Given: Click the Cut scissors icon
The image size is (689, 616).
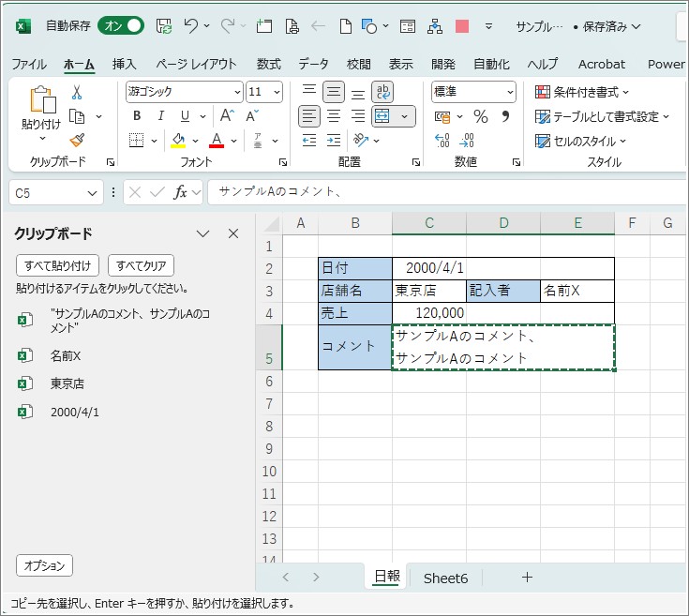Looking at the screenshot, I should pyautogui.click(x=77, y=92).
